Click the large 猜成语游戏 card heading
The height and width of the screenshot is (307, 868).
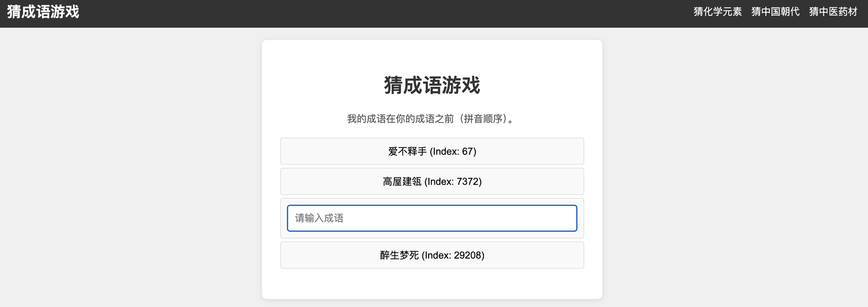click(x=432, y=85)
